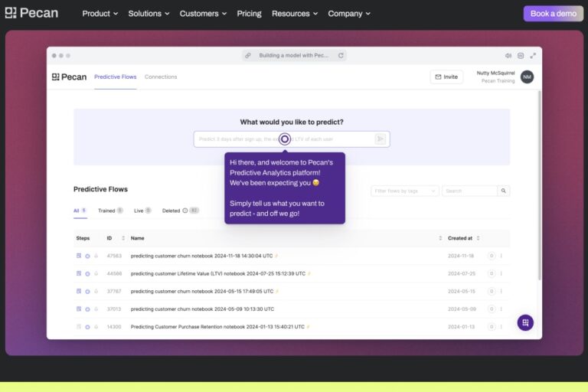Reload the demo using the refresh icon
588x392 pixels.
pyautogui.click(x=341, y=56)
